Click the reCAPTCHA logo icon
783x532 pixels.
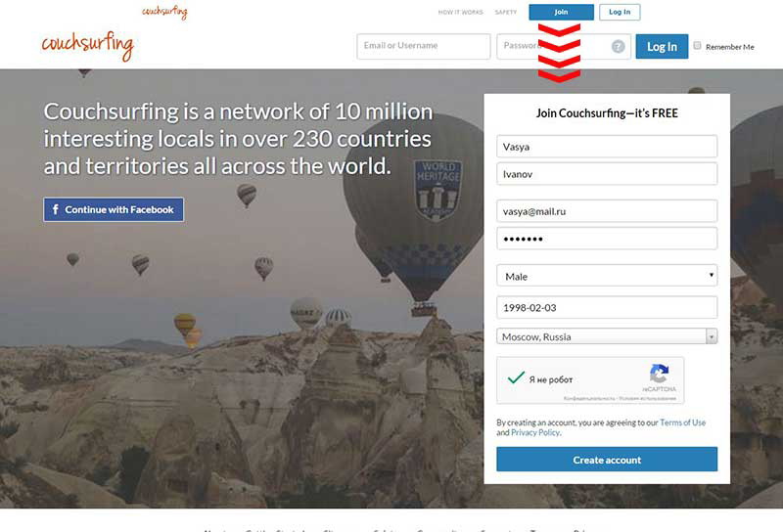click(x=659, y=374)
